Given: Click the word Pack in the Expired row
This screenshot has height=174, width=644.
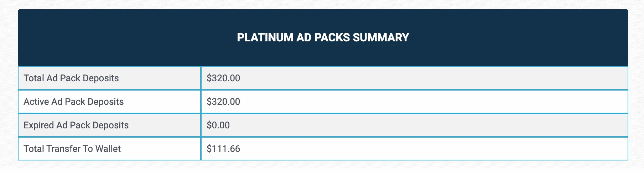Looking at the screenshot, I should click(x=80, y=125).
